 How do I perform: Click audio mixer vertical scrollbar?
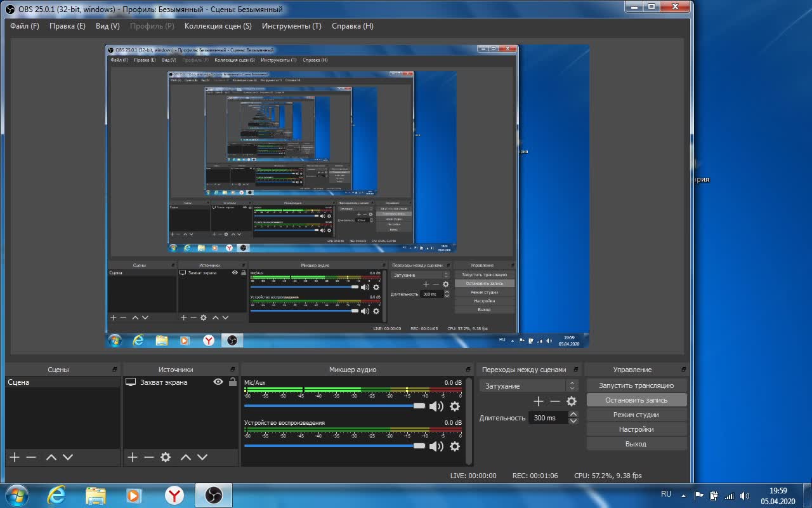[x=469, y=422]
